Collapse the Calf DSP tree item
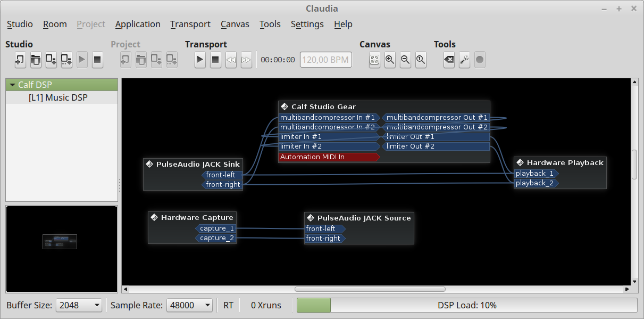644x319 pixels. point(12,85)
